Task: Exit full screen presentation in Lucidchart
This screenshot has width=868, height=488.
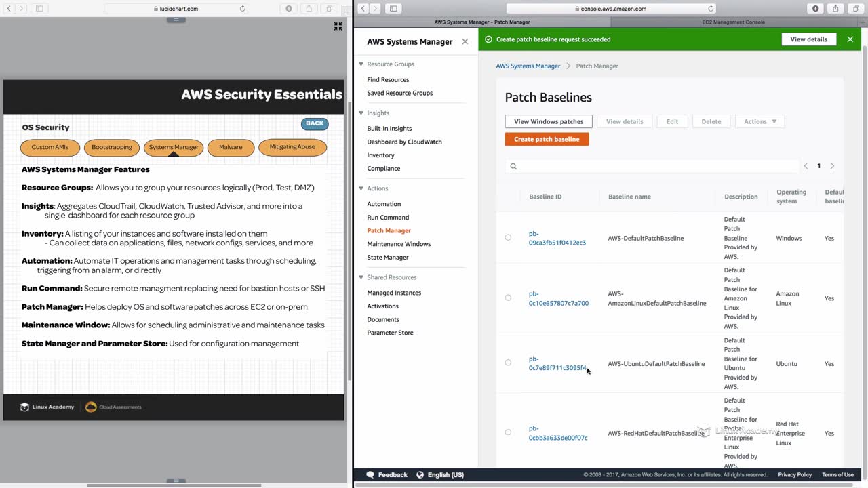Action: click(x=338, y=26)
